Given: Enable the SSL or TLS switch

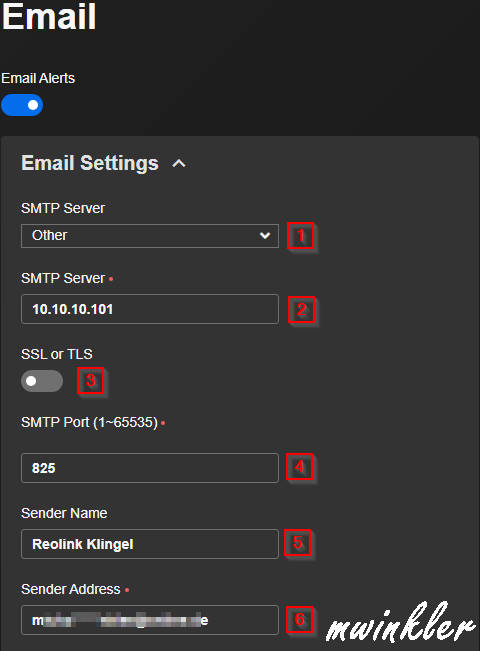Looking at the screenshot, I should (x=42, y=381).
